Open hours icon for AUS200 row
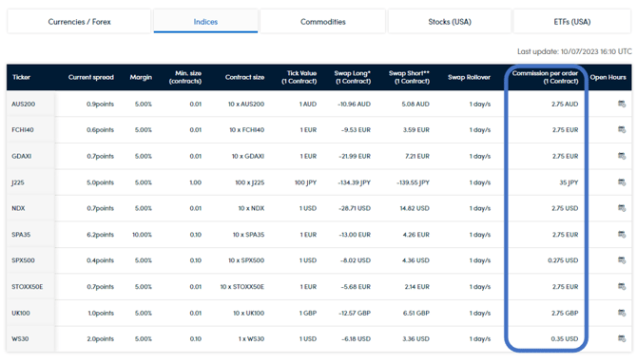637x364 pixels. [x=622, y=104]
